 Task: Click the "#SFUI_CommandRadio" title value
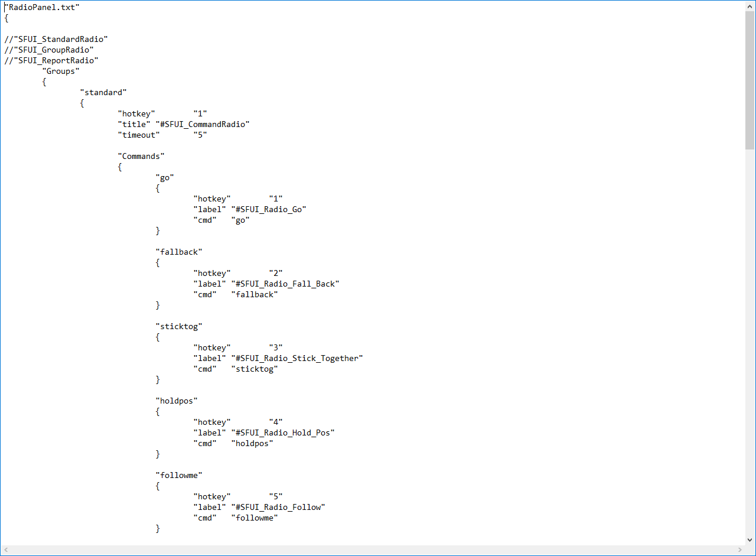[x=203, y=124]
